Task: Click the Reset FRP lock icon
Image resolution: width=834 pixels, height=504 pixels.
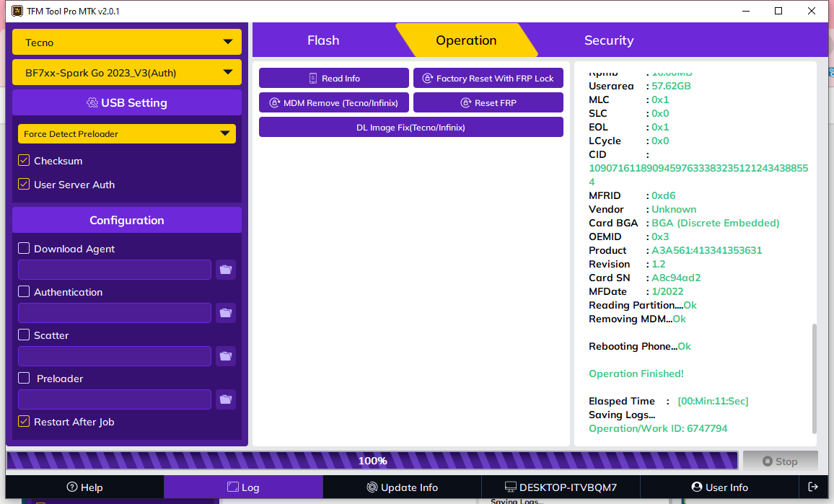Action: coord(465,102)
